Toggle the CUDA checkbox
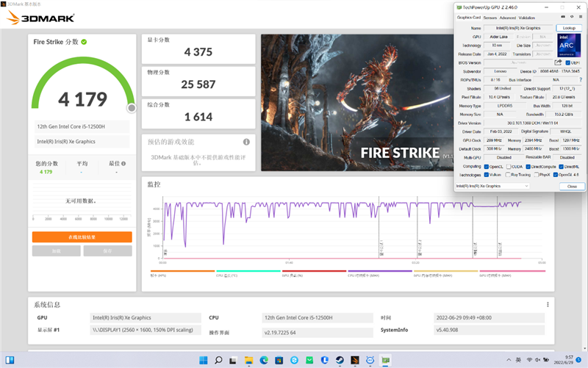 click(x=509, y=167)
